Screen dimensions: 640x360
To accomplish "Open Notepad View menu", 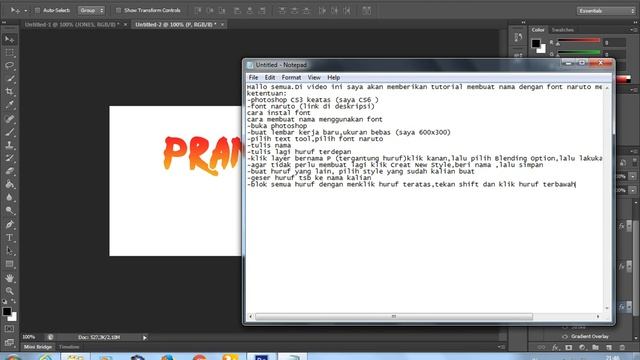I will (x=314, y=78).
